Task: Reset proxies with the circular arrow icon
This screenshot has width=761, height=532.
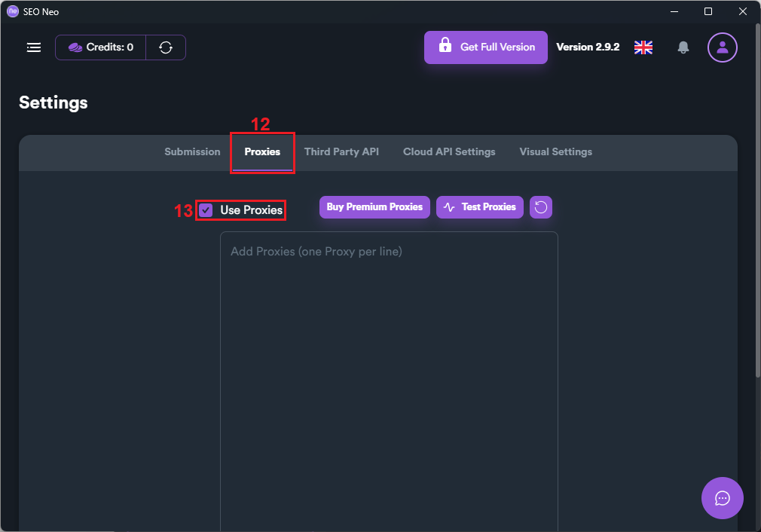Action: tap(541, 207)
